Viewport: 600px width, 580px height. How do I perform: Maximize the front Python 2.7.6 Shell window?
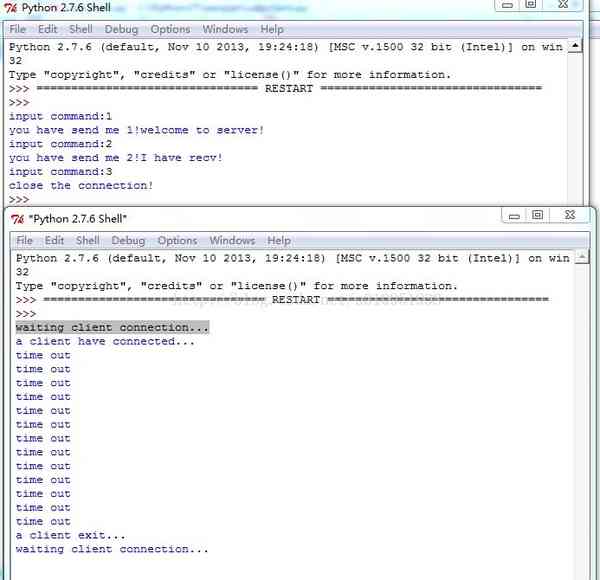click(x=538, y=215)
